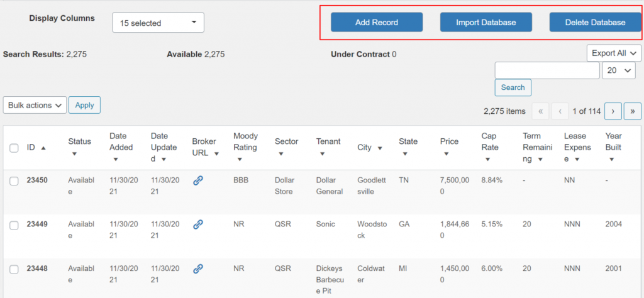Sort by Moody Rating column arrow
This screenshot has width=644, height=298.
point(240,159)
